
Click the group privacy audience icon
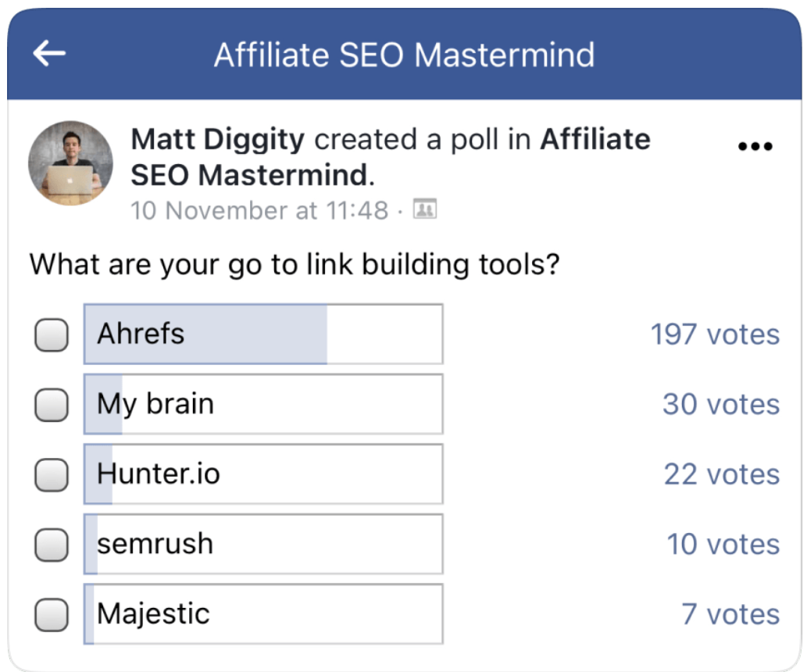[x=425, y=209]
